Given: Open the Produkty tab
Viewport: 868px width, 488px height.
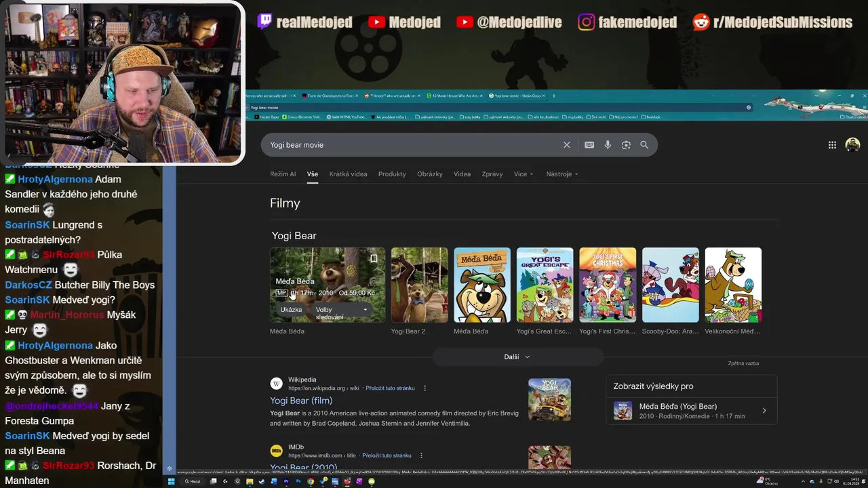Looking at the screenshot, I should tap(392, 174).
